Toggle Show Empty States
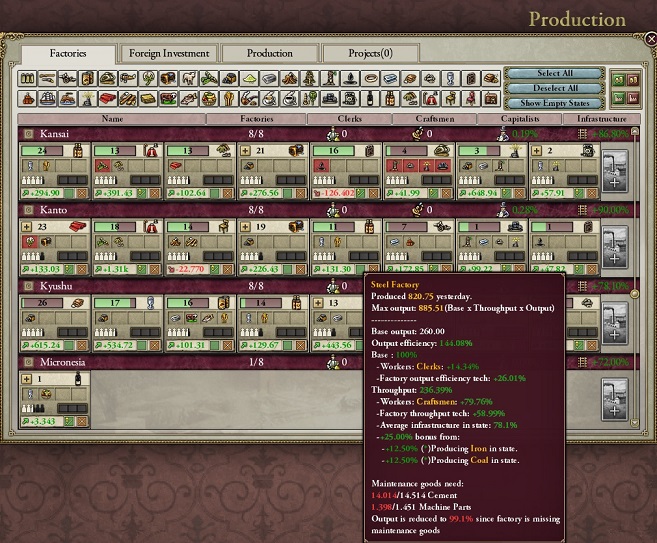This screenshot has width=657, height=543. coord(547,102)
